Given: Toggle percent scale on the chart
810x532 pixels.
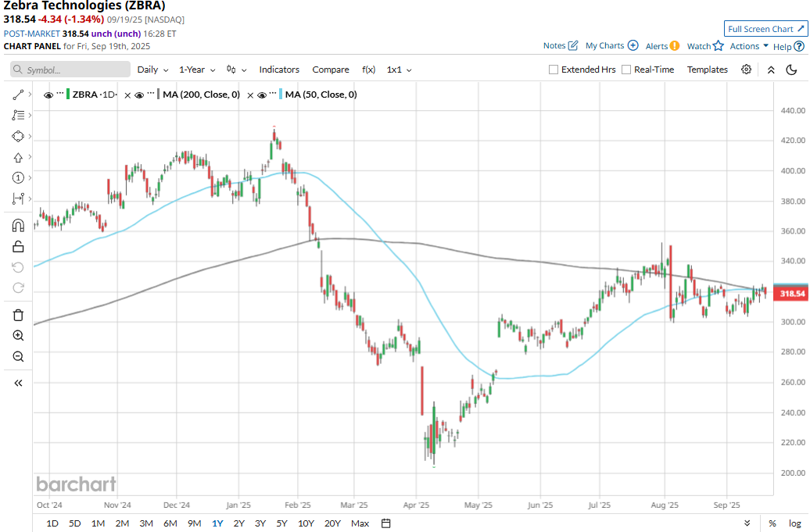Looking at the screenshot, I should pos(772,523).
